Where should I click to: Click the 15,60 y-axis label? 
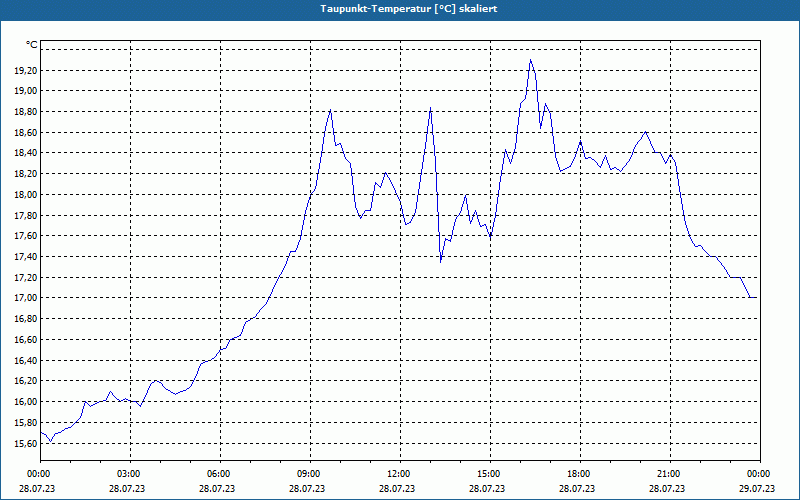tap(27, 443)
